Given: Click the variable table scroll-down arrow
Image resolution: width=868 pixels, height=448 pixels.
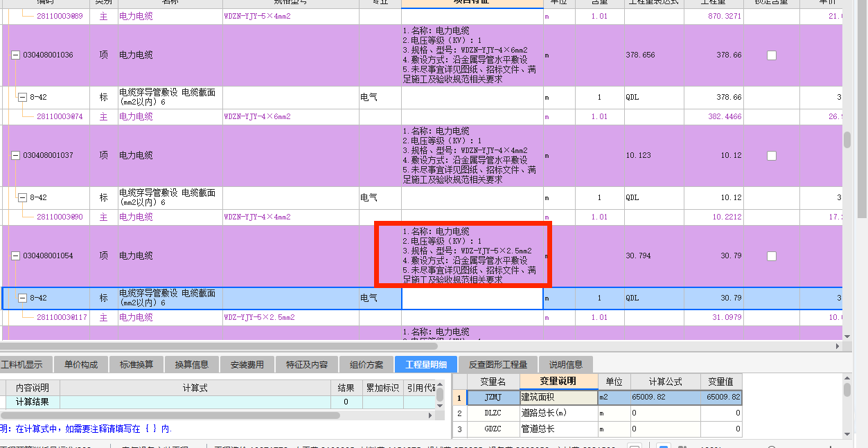Looking at the screenshot, I should click(x=847, y=433).
